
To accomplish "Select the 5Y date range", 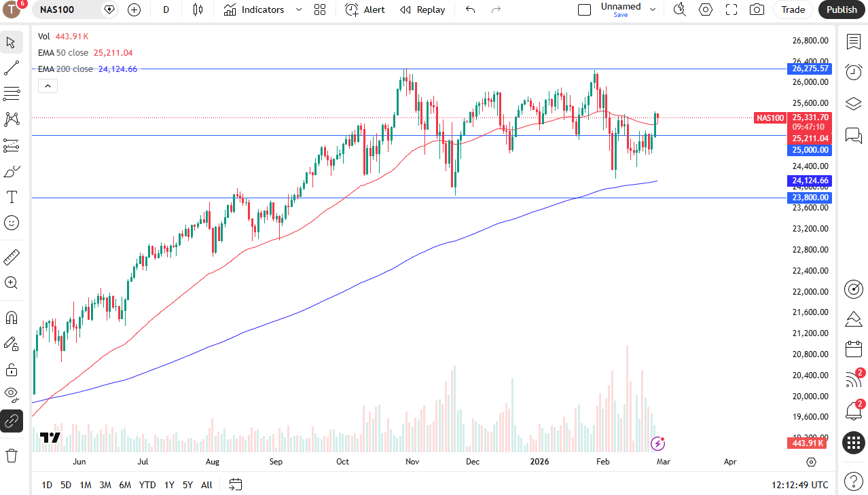I will [187, 485].
